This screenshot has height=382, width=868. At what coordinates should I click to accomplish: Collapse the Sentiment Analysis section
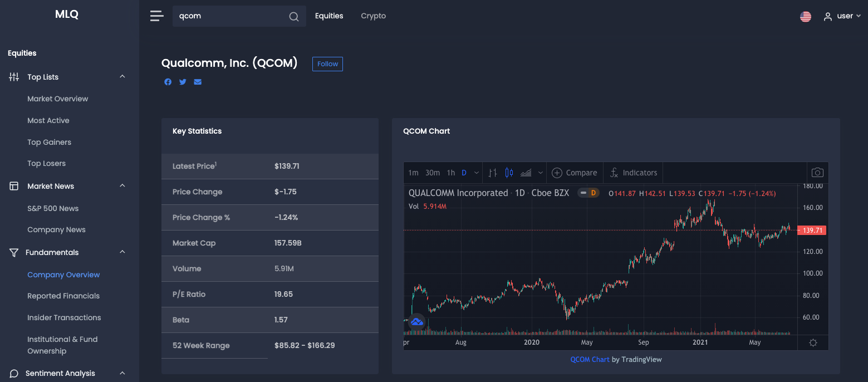[x=122, y=373]
